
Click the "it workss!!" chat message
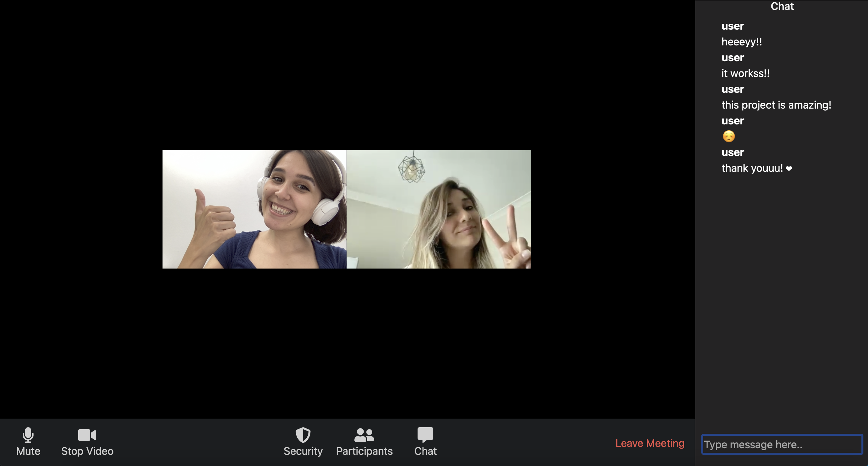745,73
